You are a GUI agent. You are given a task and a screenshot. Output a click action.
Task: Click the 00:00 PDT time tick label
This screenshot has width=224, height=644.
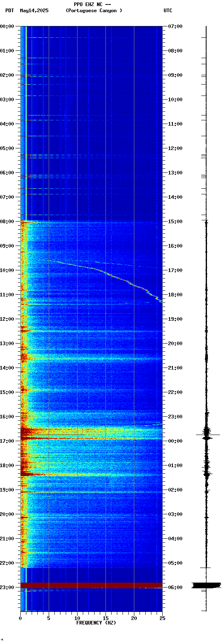(x=7, y=26)
